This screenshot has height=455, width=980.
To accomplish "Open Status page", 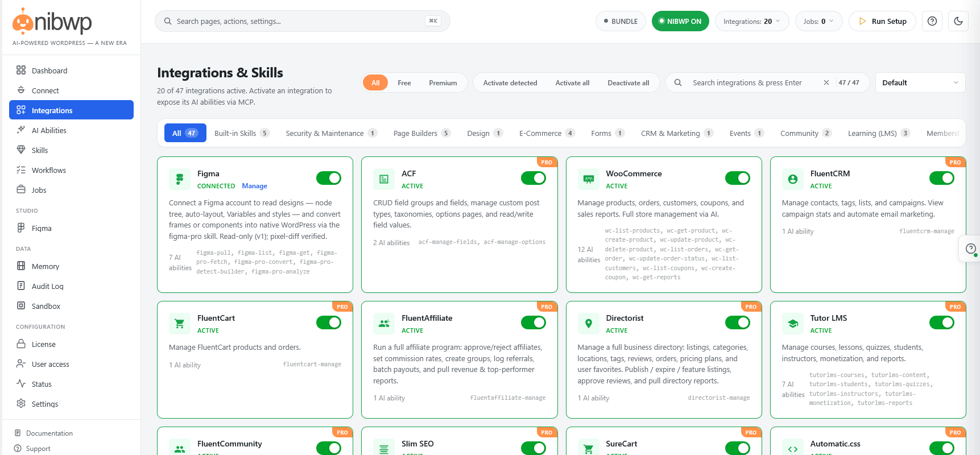I will pyautogui.click(x=71, y=384).
